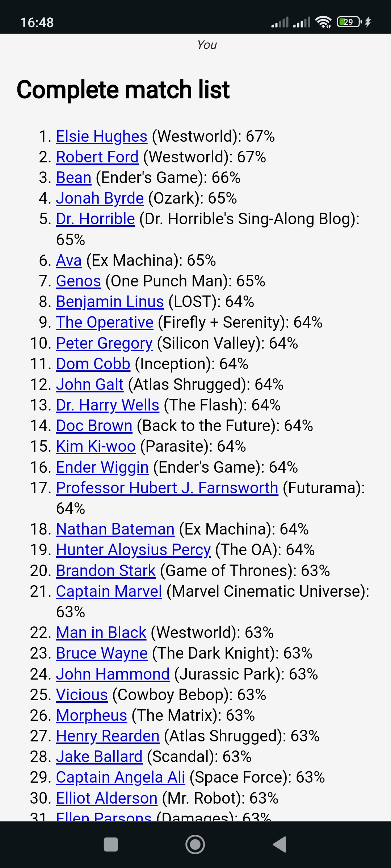
Task: View the Doc Brown character page
Action: tap(94, 426)
